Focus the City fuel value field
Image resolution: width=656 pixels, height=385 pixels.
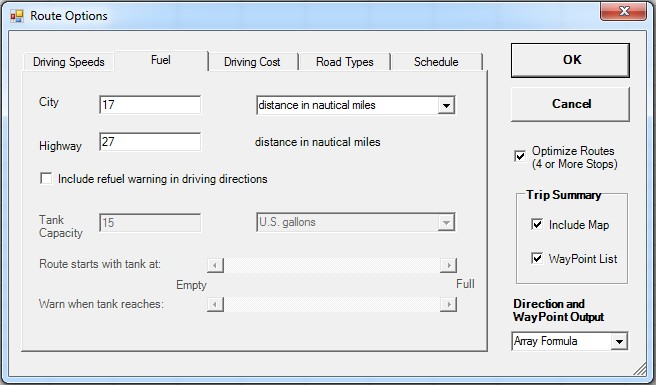pos(150,105)
